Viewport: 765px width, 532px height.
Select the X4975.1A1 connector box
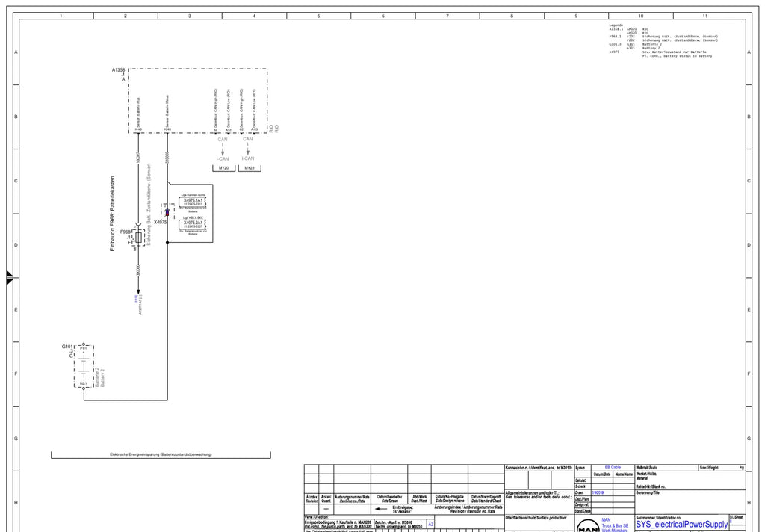pyautogui.click(x=193, y=202)
